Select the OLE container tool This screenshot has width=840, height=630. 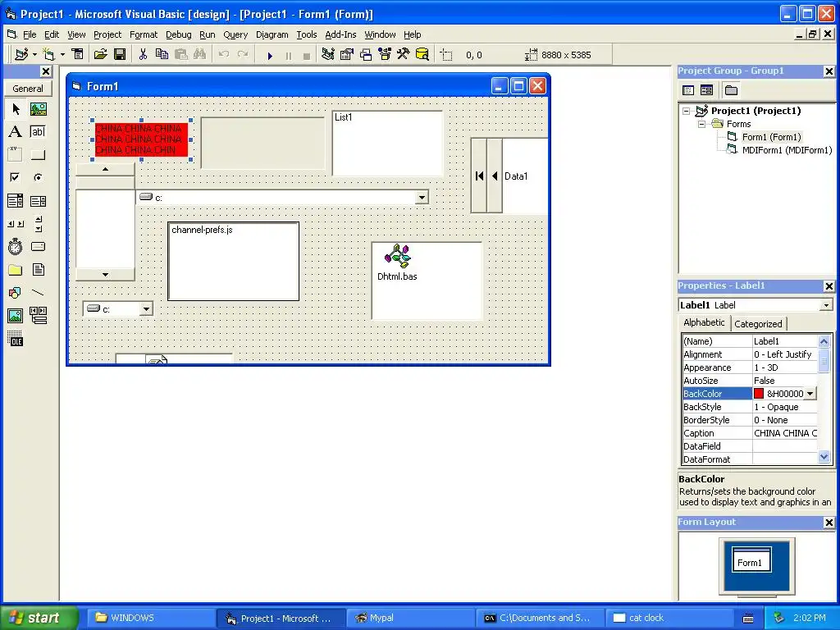(16, 339)
